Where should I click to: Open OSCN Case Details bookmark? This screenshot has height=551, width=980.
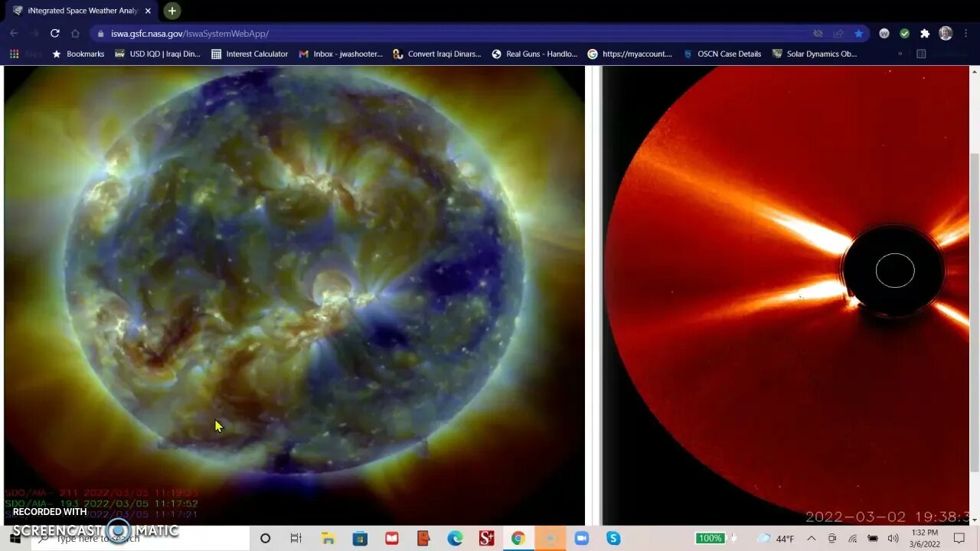pyautogui.click(x=722, y=54)
